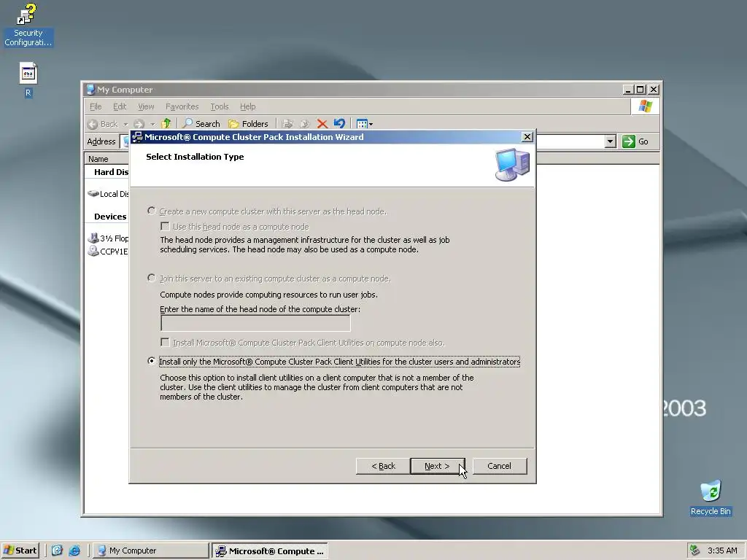Click the Copy To icon in My Computer toolbar
Viewport: 747px width, 560px height.
304,124
